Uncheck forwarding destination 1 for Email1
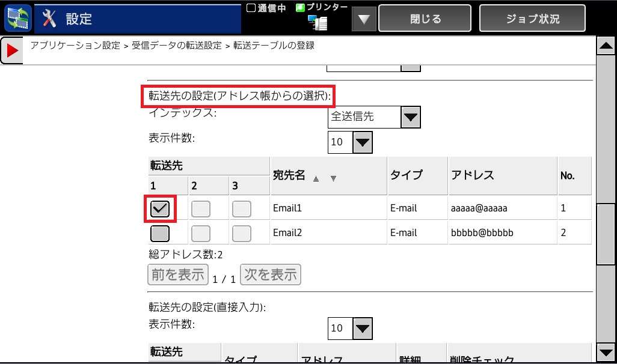Viewport: 617px width, 364px height. tap(160, 208)
